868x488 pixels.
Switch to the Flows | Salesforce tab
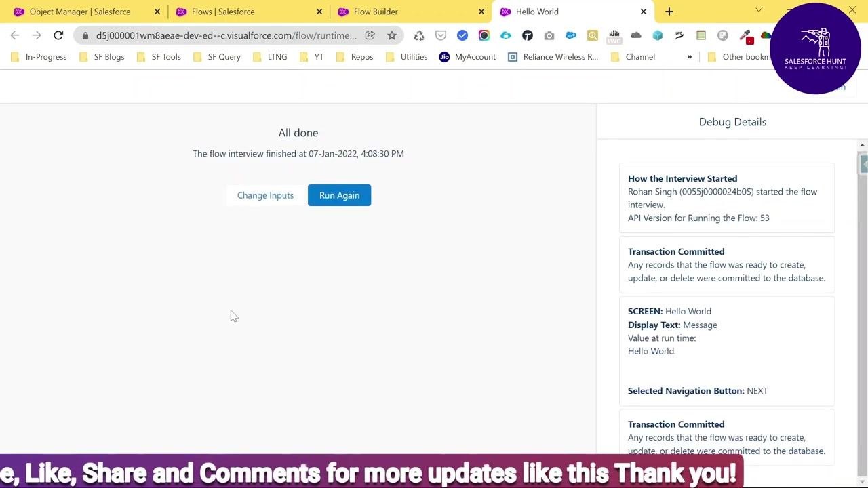coord(248,12)
